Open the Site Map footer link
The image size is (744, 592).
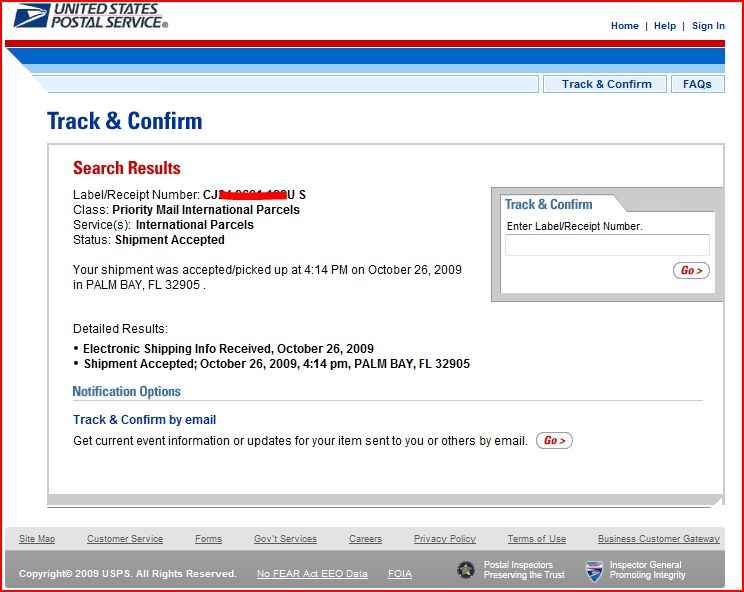coord(37,538)
